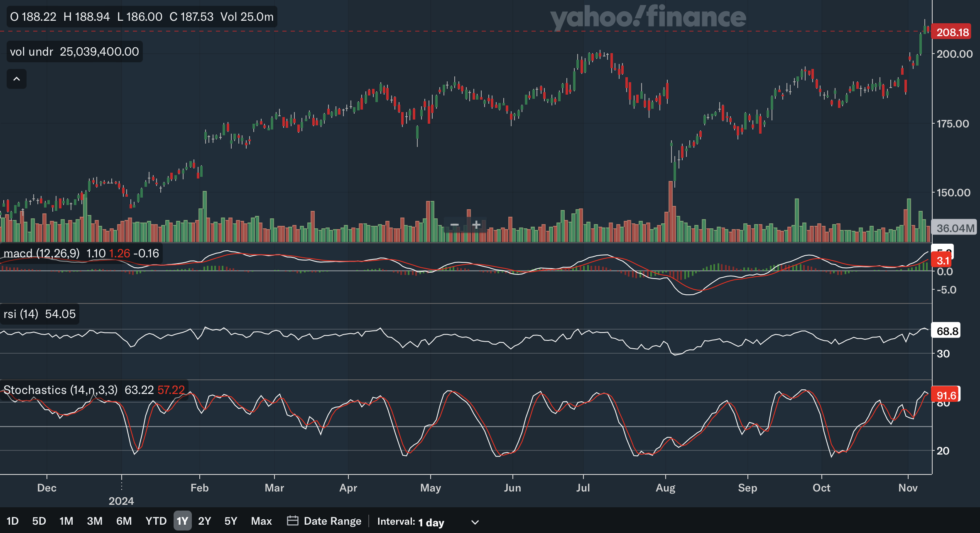Click the red 208.18 price marker
Image resolution: width=980 pixels, height=533 pixels.
952,32
